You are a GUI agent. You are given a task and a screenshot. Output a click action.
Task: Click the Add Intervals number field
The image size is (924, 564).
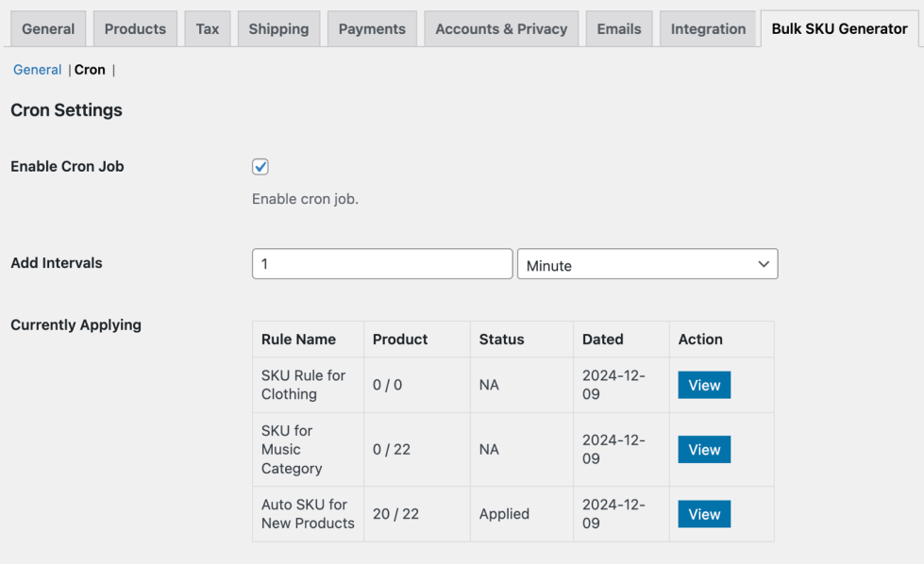pos(382,264)
